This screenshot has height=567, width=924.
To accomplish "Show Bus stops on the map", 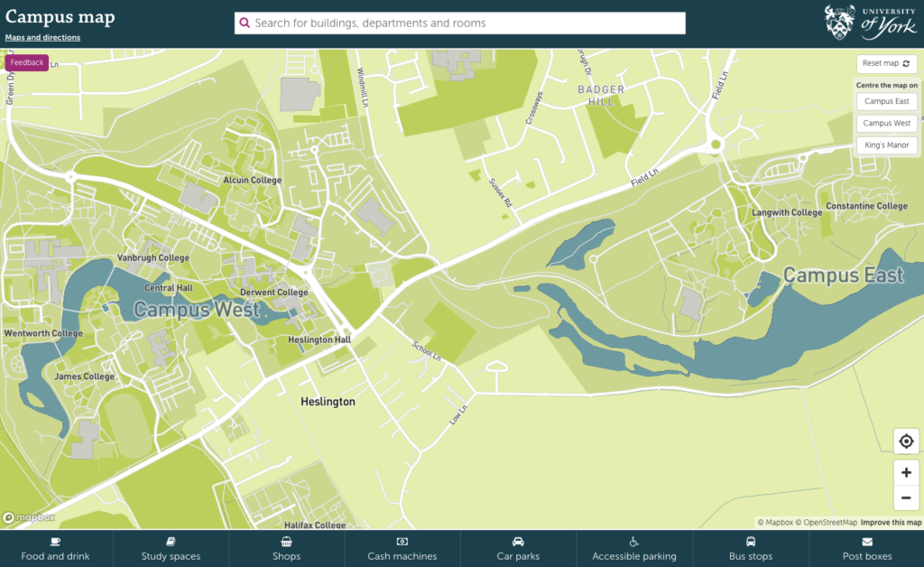I will click(750, 549).
